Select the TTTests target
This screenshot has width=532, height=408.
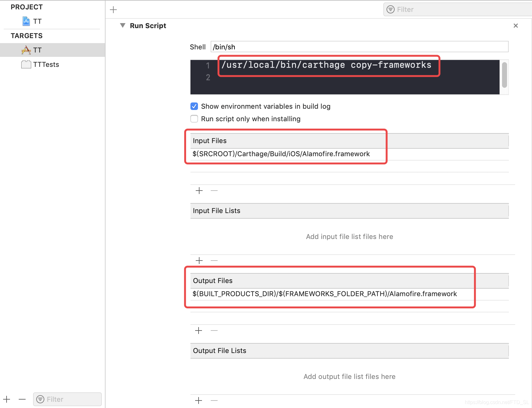tap(52, 64)
